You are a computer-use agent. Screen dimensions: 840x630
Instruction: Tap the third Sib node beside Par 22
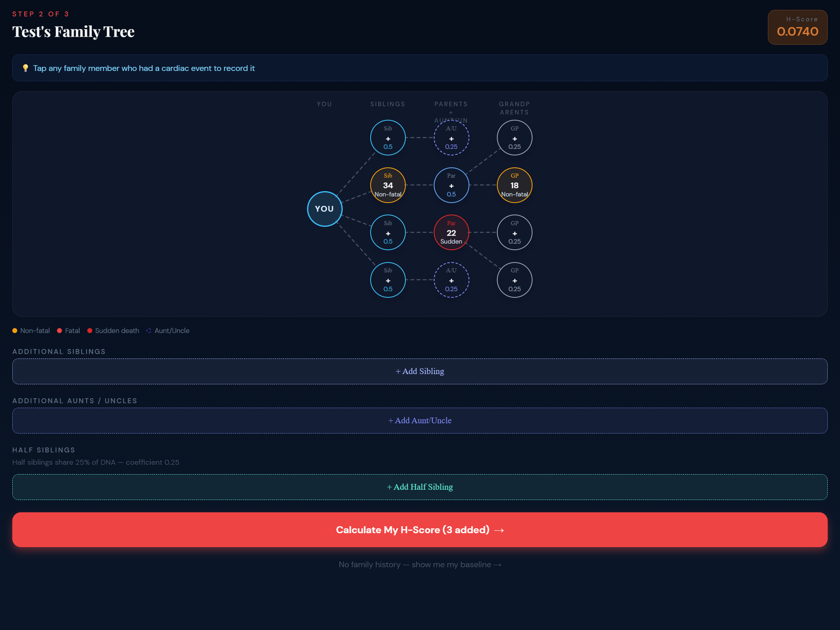388,233
